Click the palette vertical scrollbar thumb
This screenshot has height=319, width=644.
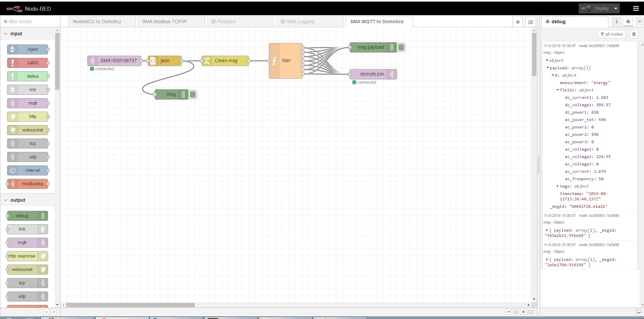pyautogui.click(x=57, y=62)
